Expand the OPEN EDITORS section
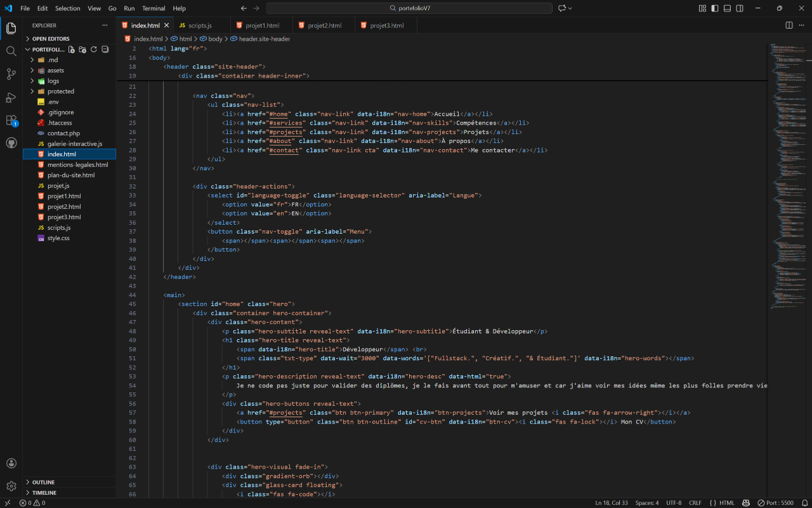The height and width of the screenshot is (508, 812). point(51,38)
